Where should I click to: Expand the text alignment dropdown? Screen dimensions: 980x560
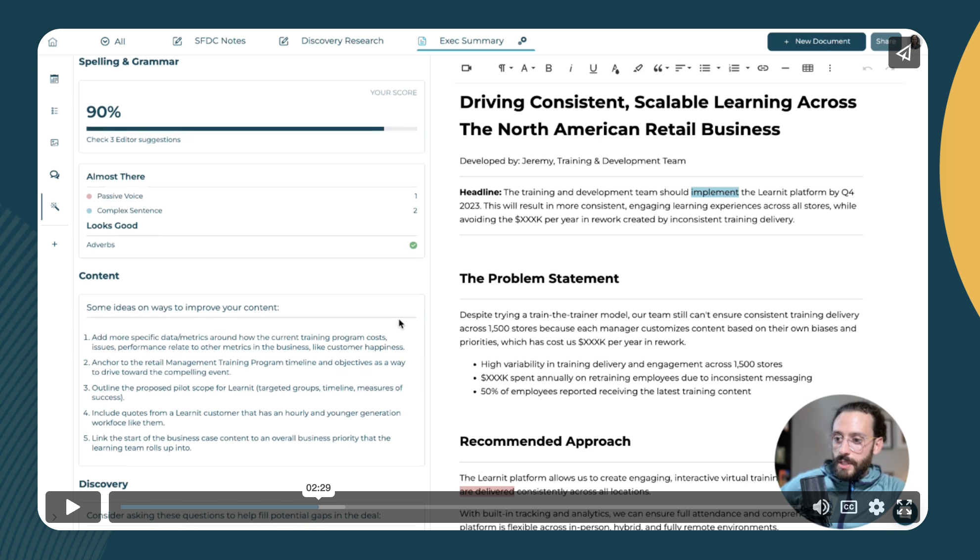pos(683,68)
